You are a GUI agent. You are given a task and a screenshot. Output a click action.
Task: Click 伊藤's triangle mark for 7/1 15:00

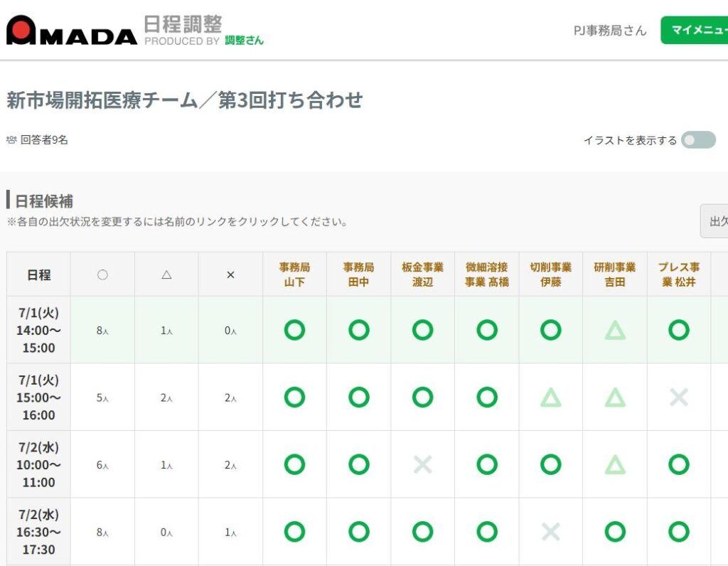(551, 397)
